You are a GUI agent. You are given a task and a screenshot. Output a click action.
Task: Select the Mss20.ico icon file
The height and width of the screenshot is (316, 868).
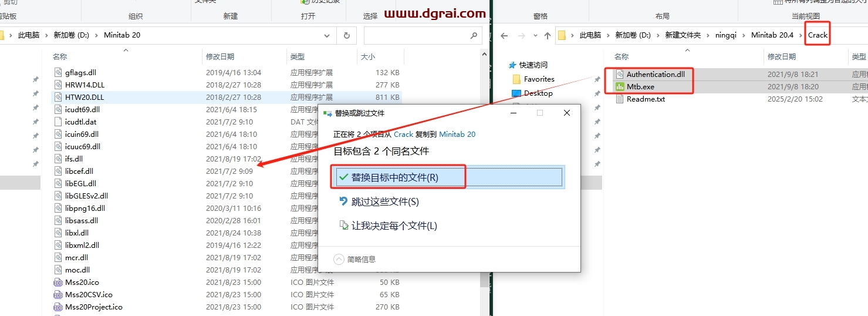58,282
